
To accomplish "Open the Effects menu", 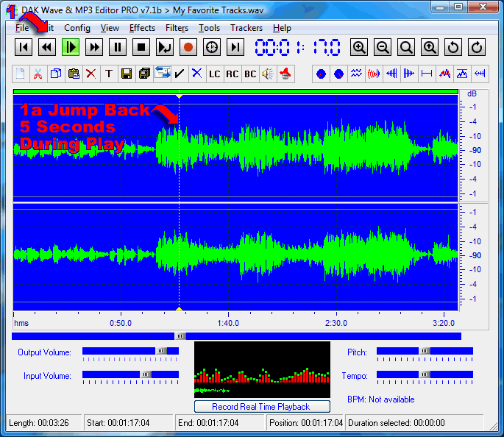I will click(143, 28).
